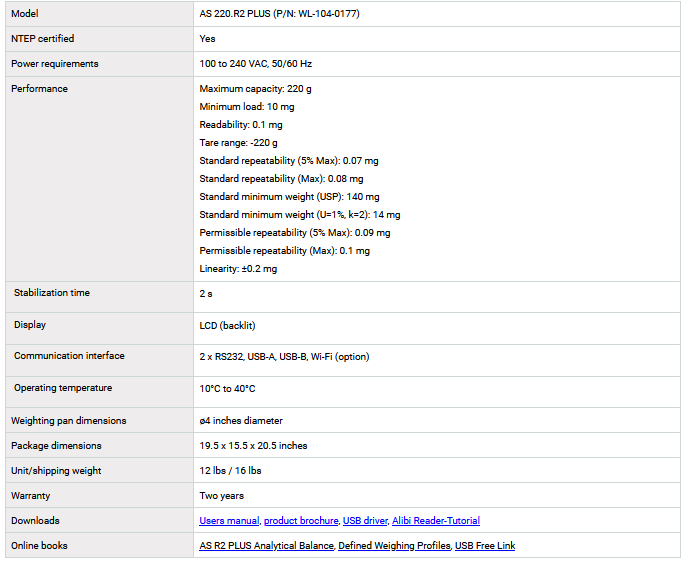This screenshot has width=686, height=565.
Task: Open the product brochure link
Action: [300, 521]
